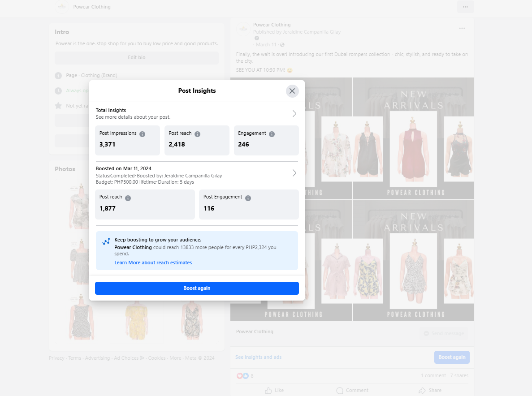Open Ad Choices footer link
Screen dimensions: 532x396
pos(129,358)
